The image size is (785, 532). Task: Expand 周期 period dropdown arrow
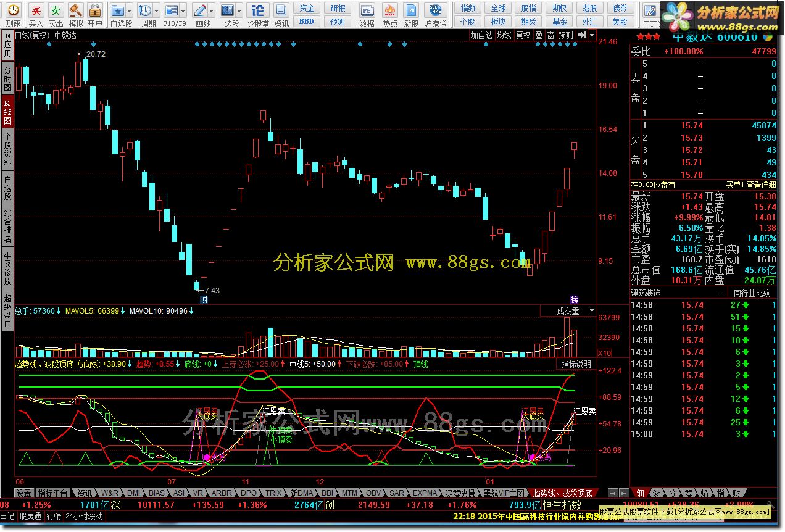pos(156,11)
